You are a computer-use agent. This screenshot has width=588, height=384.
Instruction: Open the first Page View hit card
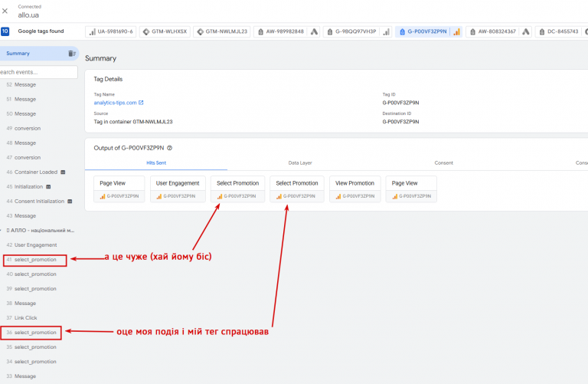click(119, 189)
